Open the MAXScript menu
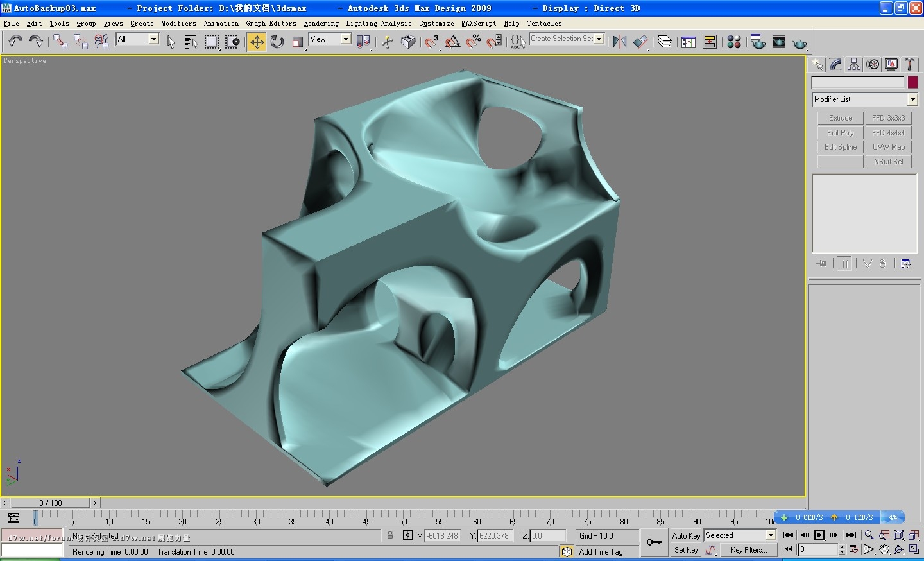 [x=479, y=23]
